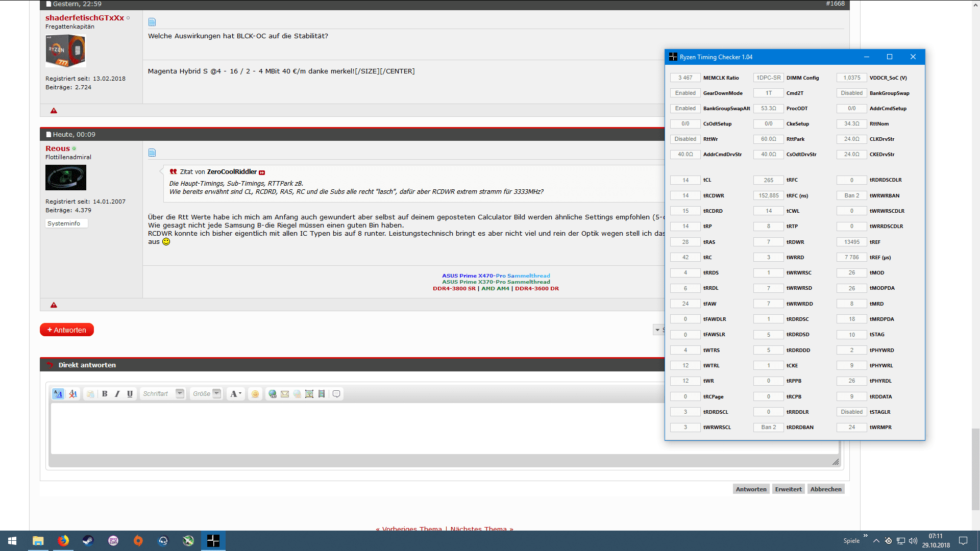Viewport: 980px width, 551px height.
Task: Click the Abbrechen button
Action: pyautogui.click(x=826, y=489)
